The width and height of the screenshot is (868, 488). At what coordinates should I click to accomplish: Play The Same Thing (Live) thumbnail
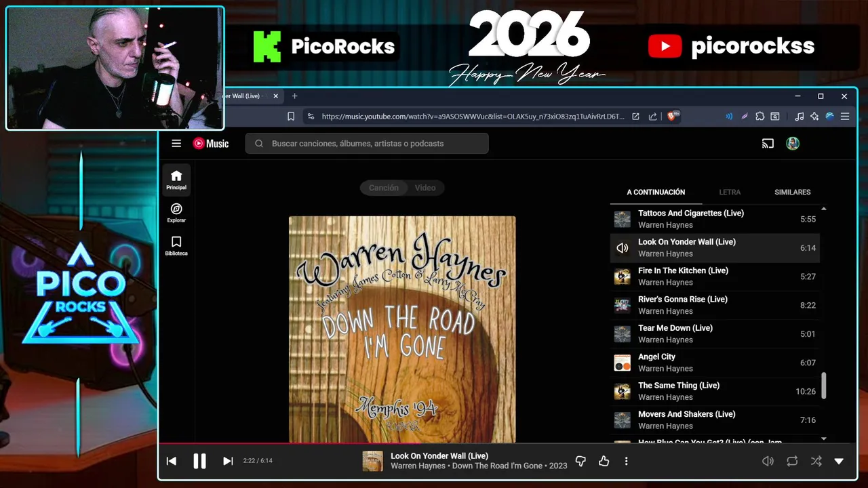pos(623,391)
